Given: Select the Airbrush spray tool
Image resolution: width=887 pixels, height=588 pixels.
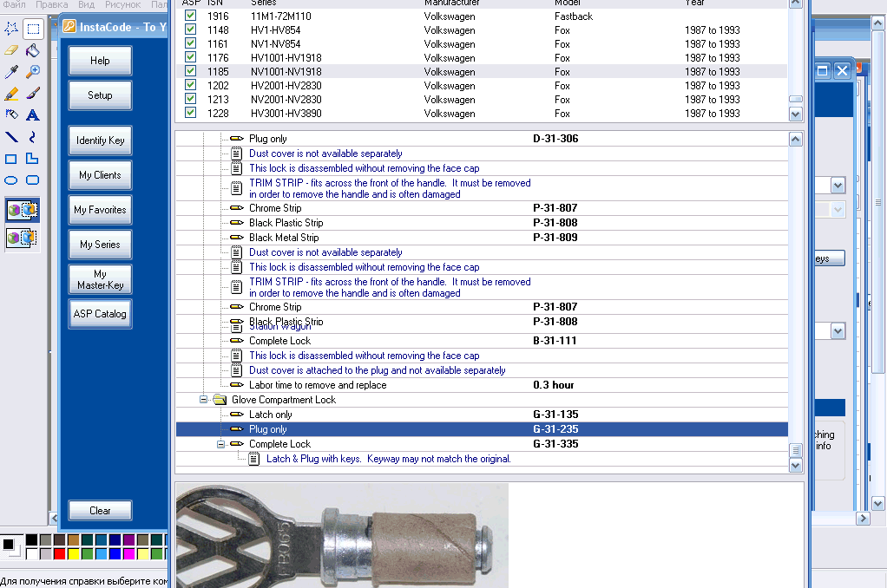Looking at the screenshot, I should click(x=11, y=115).
